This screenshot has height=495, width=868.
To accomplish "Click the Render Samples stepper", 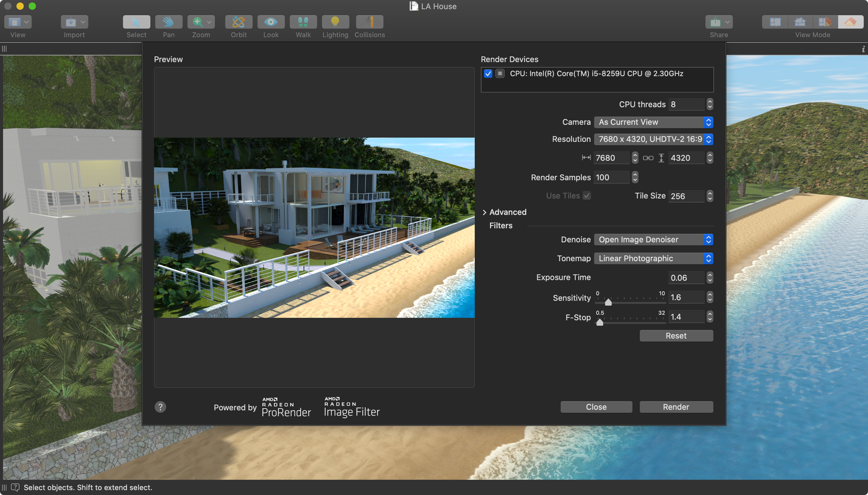I will click(635, 177).
